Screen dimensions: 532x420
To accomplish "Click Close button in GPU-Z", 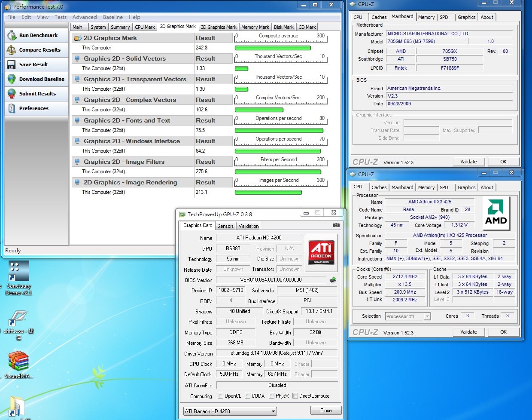I will coord(326,411).
